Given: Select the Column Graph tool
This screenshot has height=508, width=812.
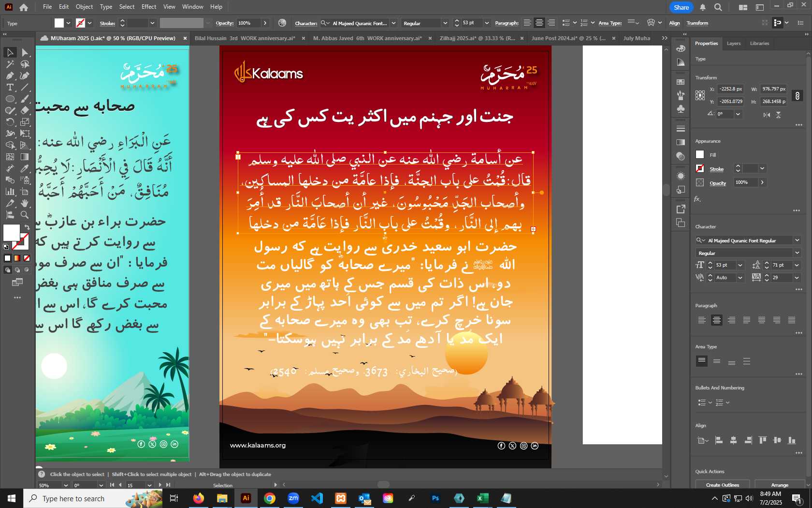Looking at the screenshot, I should pyautogui.click(x=10, y=192).
